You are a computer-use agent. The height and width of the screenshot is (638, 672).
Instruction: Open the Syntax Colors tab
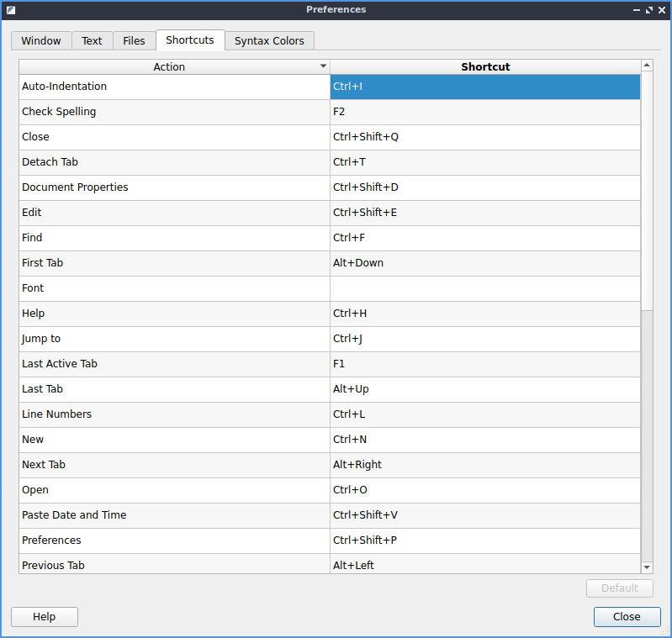(270, 40)
